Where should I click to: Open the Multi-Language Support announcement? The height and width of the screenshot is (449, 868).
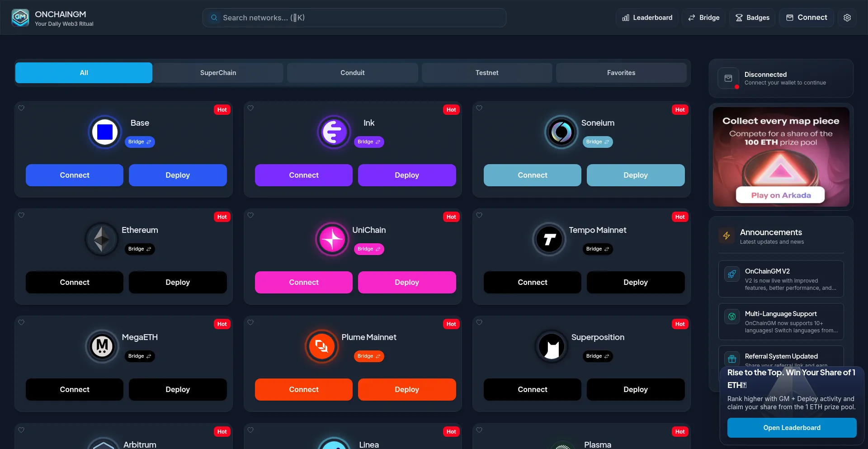click(x=781, y=321)
